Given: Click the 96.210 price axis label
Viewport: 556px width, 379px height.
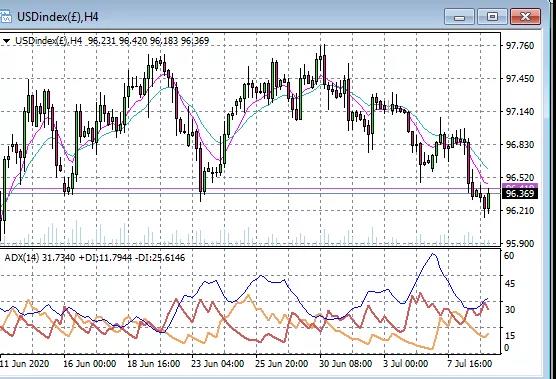Looking at the screenshot, I should [519, 211].
